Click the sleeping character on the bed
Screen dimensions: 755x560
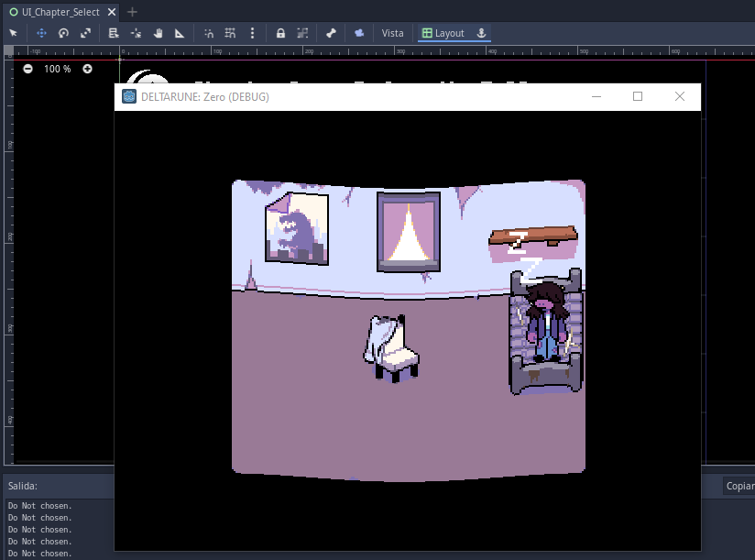click(x=545, y=323)
